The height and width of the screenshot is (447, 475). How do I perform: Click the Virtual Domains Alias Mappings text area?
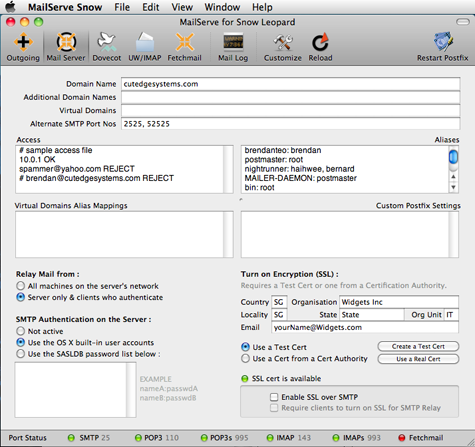119,234
